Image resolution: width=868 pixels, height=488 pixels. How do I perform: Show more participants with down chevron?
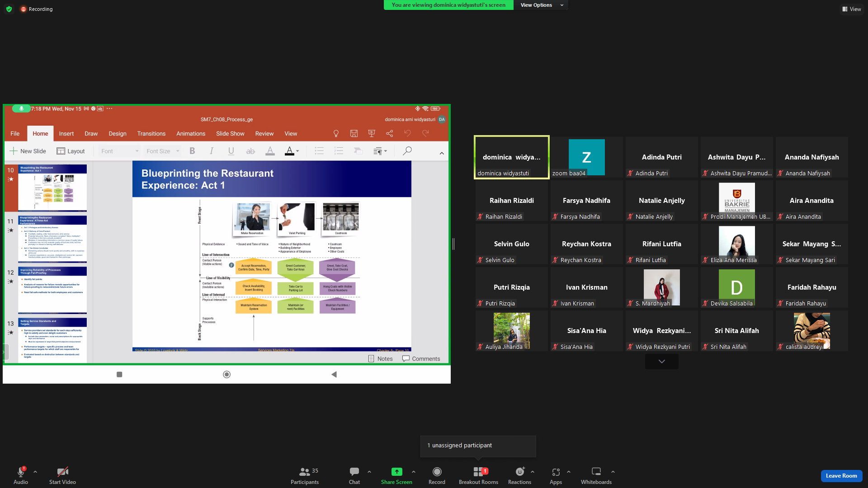pyautogui.click(x=662, y=361)
